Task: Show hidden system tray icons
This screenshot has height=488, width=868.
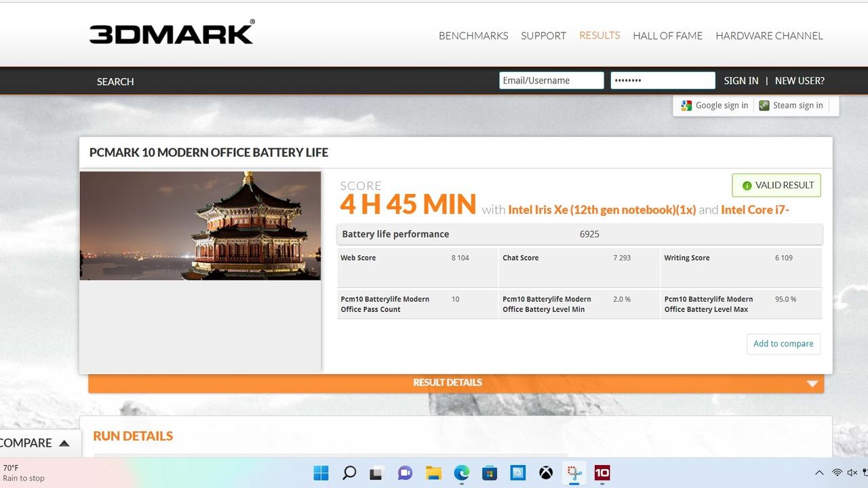Action: pyautogui.click(x=819, y=472)
